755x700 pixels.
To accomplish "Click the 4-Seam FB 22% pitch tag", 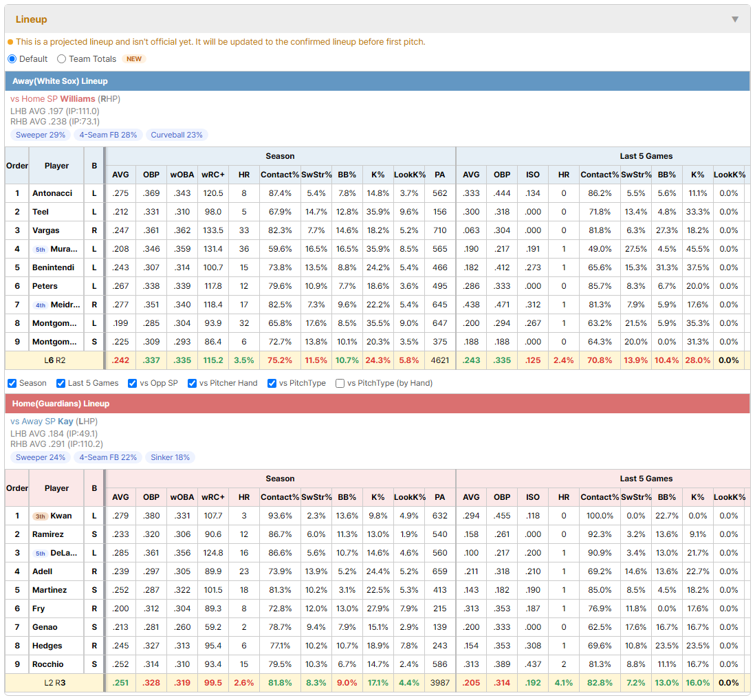I will tap(108, 457).
